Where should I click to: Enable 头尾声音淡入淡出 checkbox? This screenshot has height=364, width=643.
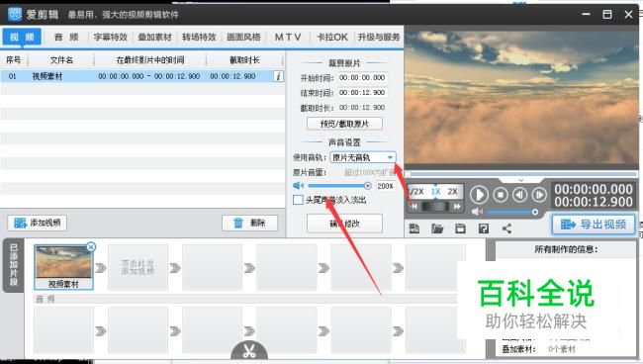(298, 200)
